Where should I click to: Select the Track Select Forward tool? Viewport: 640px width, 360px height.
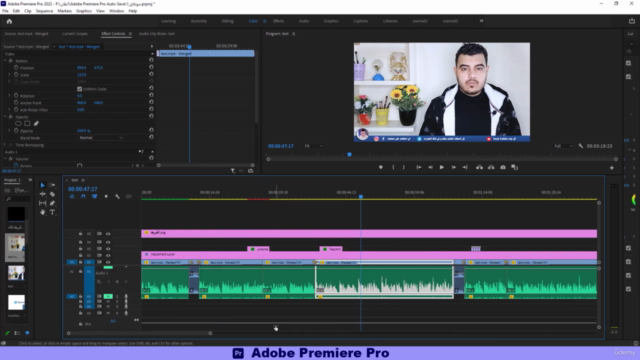coord(52,185)
